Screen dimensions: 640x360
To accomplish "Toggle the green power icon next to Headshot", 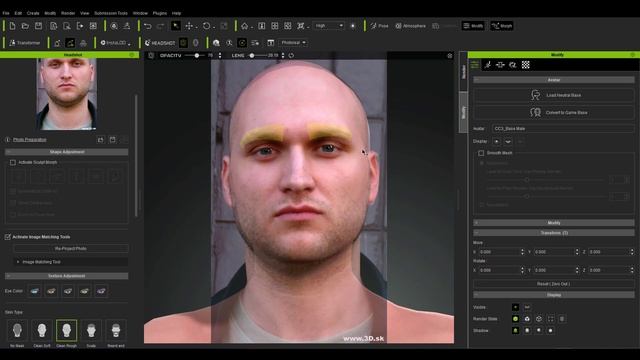I will coord(183,43).
